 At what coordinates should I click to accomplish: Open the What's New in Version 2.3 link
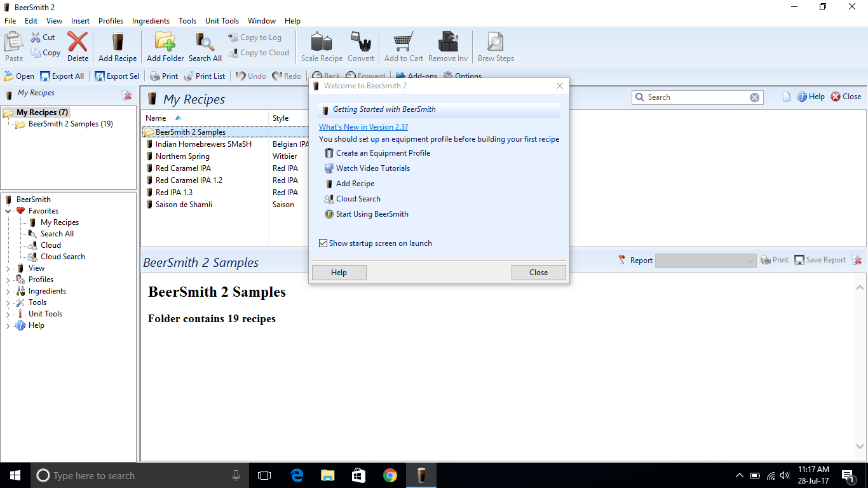point(363,127)
